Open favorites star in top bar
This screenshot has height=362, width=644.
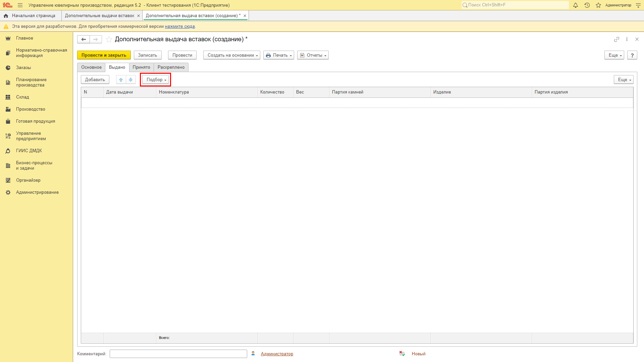(x=598, y=5)
